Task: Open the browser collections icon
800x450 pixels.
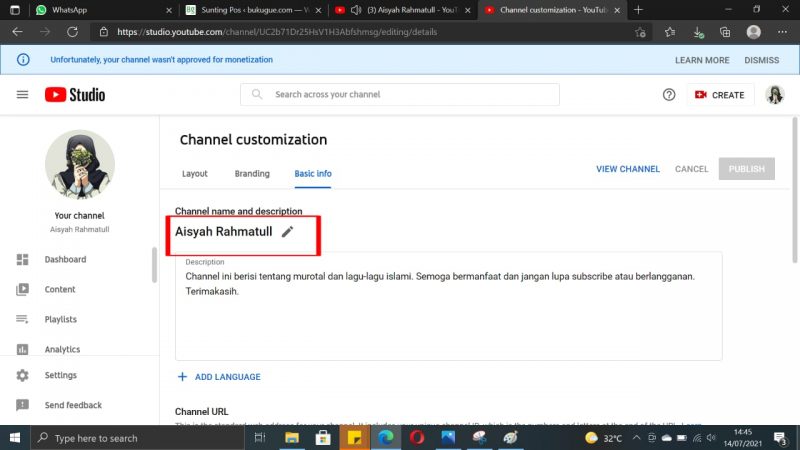Action: pos(725,32)
